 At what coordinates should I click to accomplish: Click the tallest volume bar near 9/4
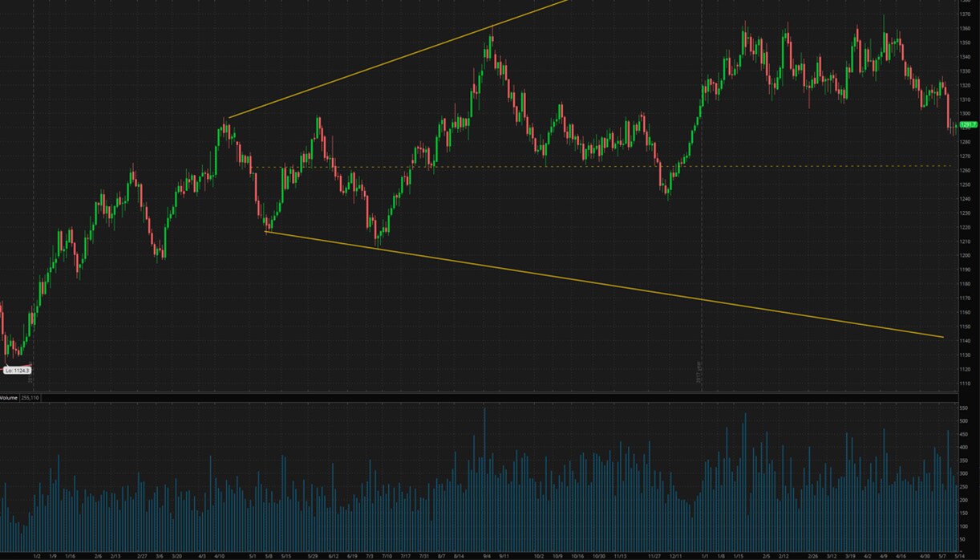point(484,481)
